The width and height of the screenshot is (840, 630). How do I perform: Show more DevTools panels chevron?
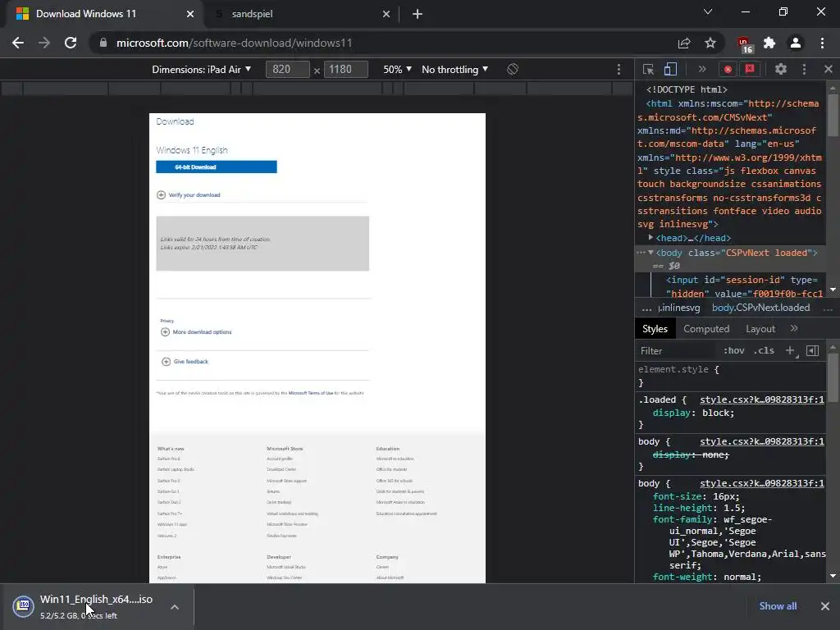[702, 69]
